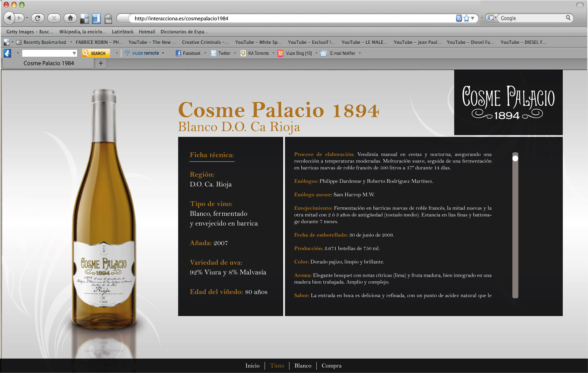
Task: Open the LatinStock bookmark
Action: (123, 32)
